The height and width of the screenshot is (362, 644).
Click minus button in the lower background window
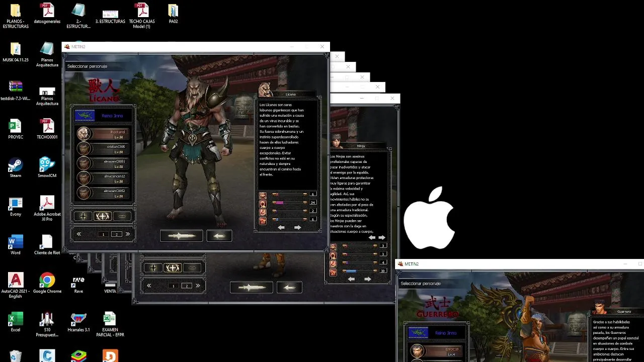click(x=192, y=268)
